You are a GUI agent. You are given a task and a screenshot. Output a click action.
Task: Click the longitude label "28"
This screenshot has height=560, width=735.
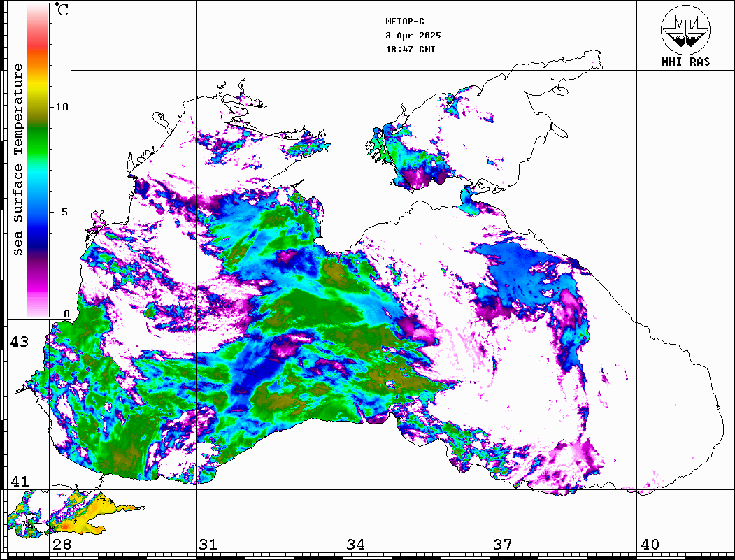[62, 545]
